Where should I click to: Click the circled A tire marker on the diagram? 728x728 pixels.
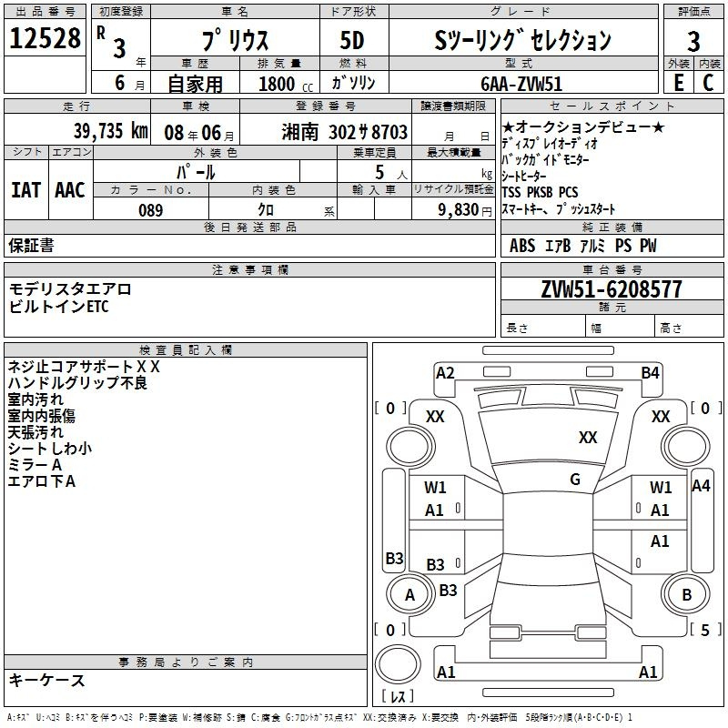click(409, 595)
